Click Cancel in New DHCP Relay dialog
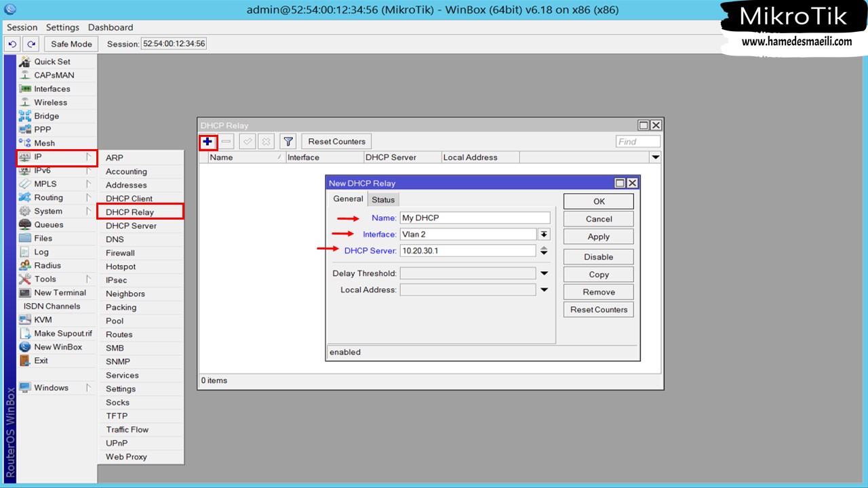The height and width of the screenshot is (488, 868). click(599, 219)
